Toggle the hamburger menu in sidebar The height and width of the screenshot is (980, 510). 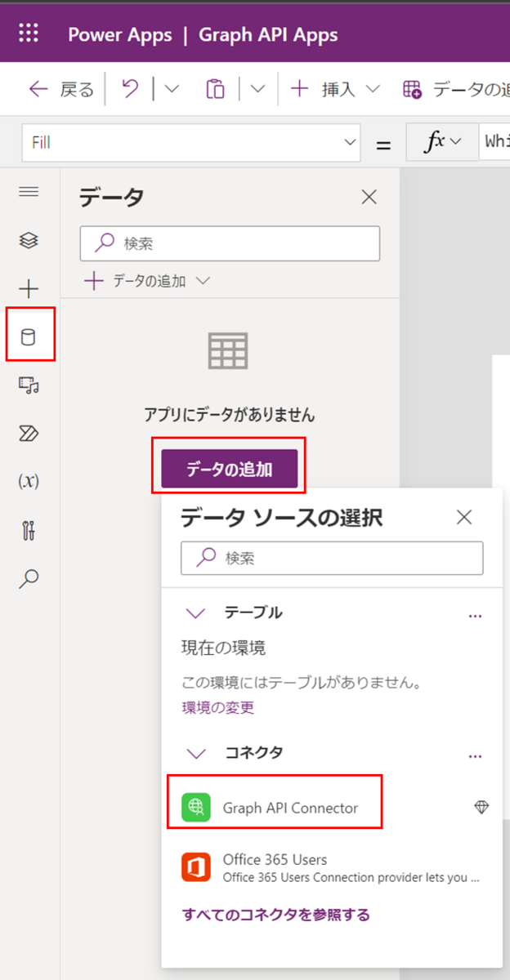(x=29, y=192)
